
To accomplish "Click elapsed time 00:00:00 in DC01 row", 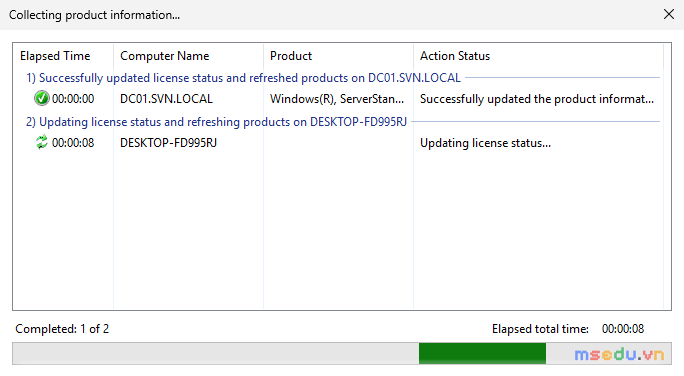I will [x=73, y=99].
